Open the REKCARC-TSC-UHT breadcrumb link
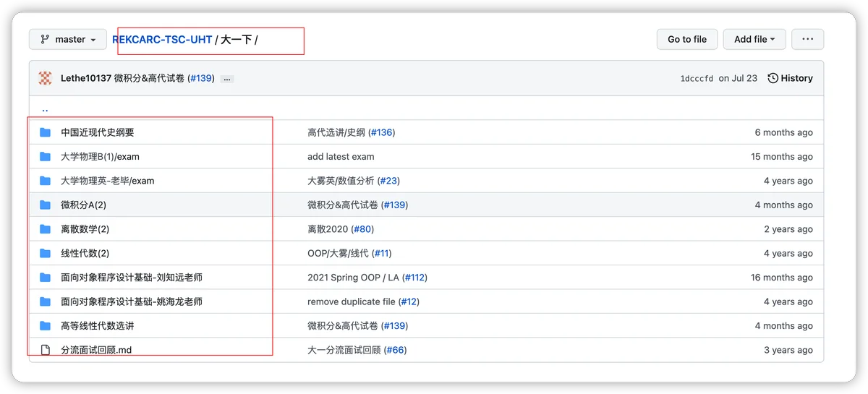Image resolution: width=868 pixels, height=394 pixels. pos(162,39)
